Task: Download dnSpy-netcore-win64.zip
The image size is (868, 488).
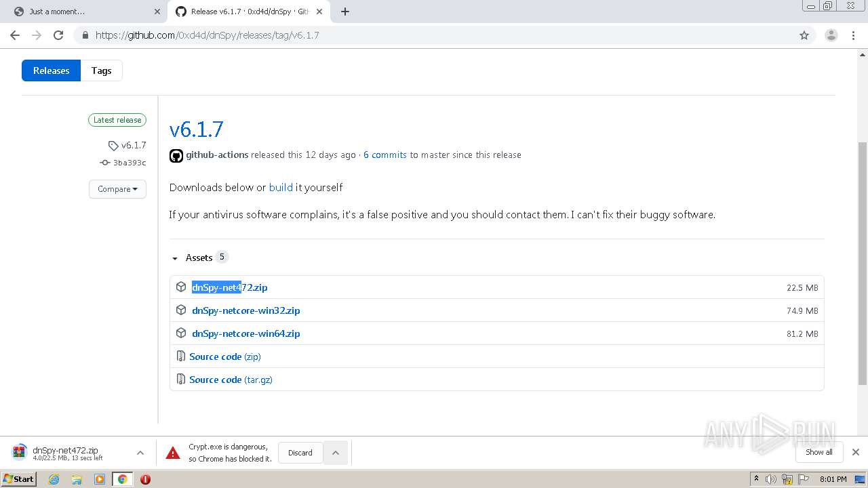Action: click(x=246, y=333)
